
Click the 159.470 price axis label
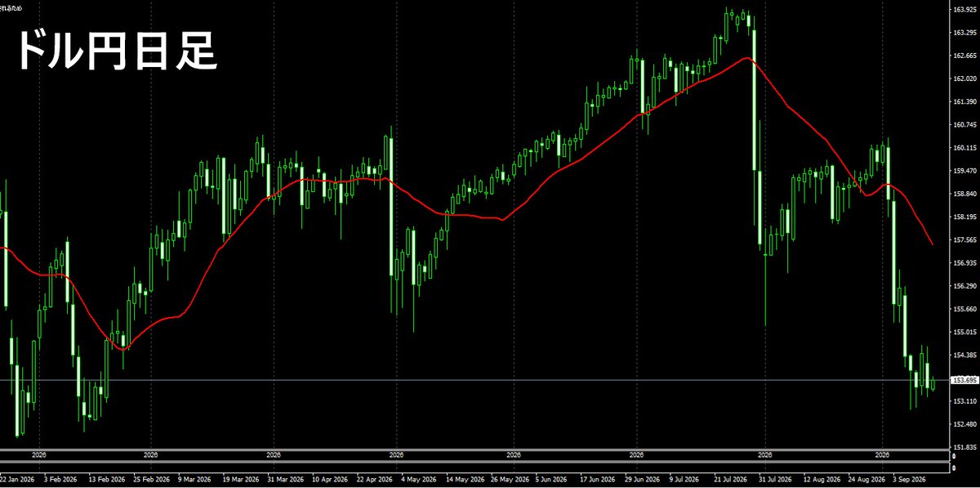(x=964, y=171)
